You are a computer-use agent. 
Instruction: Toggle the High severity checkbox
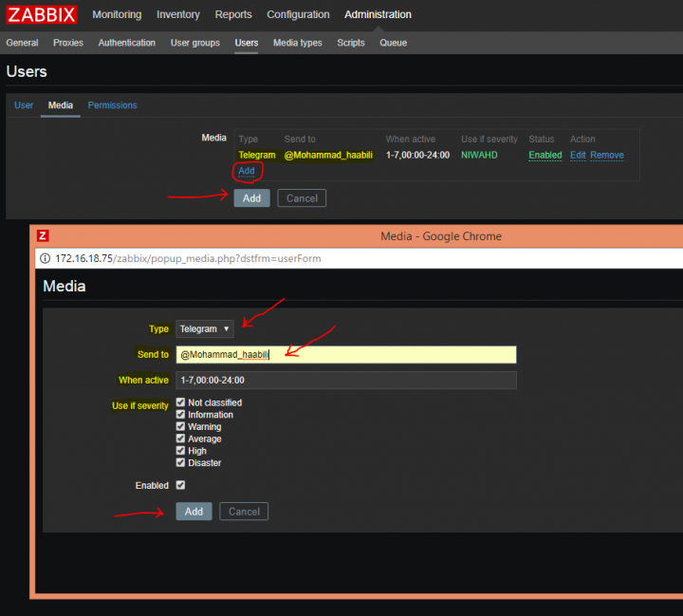pos(180,450)
